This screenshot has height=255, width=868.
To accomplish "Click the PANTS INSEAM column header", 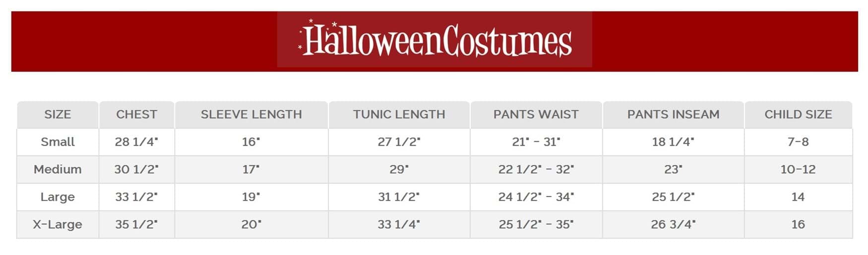I will [x=673, y=114].
